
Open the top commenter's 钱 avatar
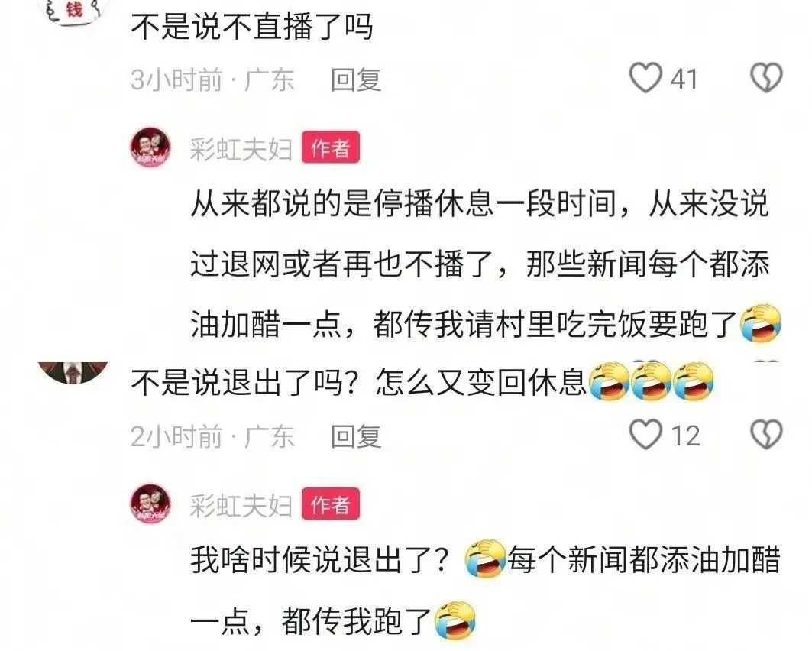(75, 9)
